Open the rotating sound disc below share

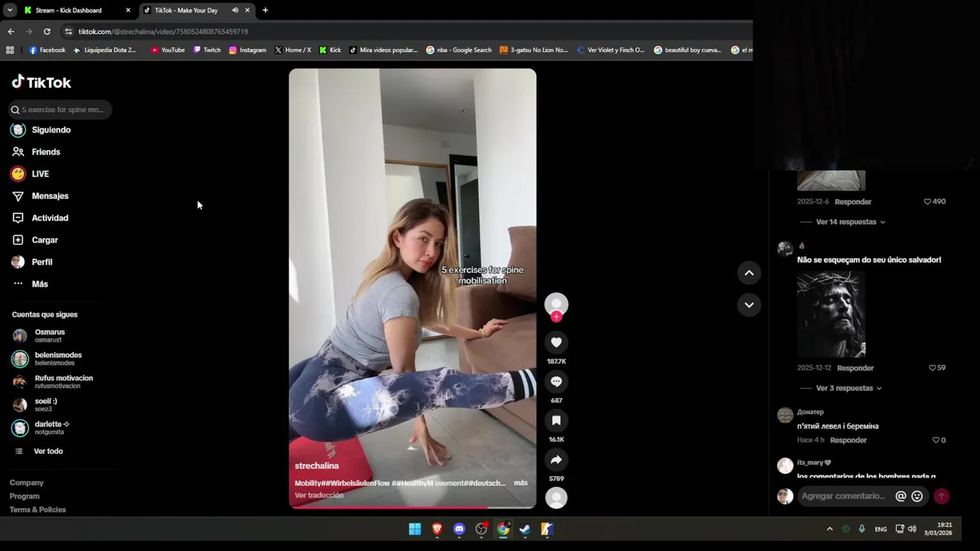(x=556, y=497)
